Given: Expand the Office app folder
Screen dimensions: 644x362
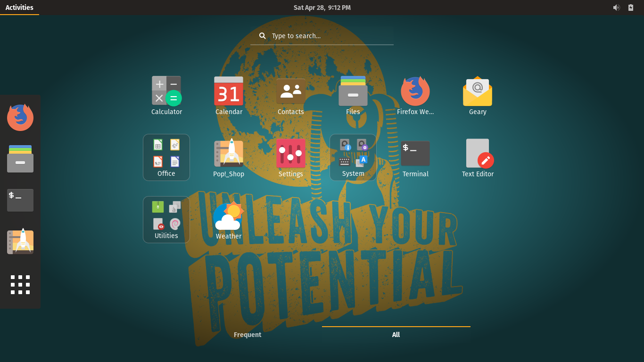Looking at the screenshot, I should (166, 157).
